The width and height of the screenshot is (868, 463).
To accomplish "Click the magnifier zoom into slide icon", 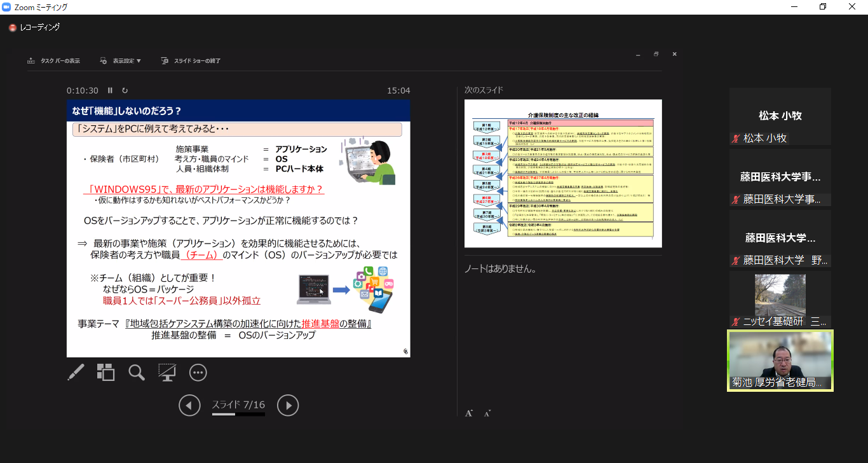I will [x=137, y=373].
